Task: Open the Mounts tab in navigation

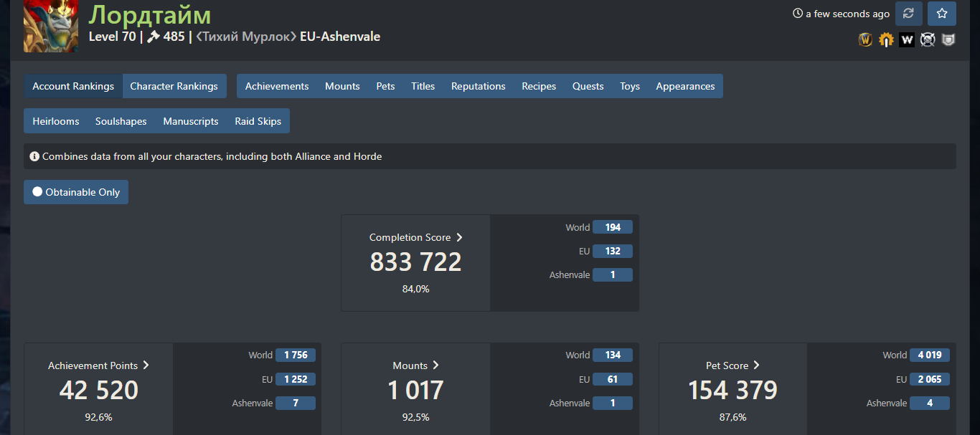Action: [x=342, y=86]
